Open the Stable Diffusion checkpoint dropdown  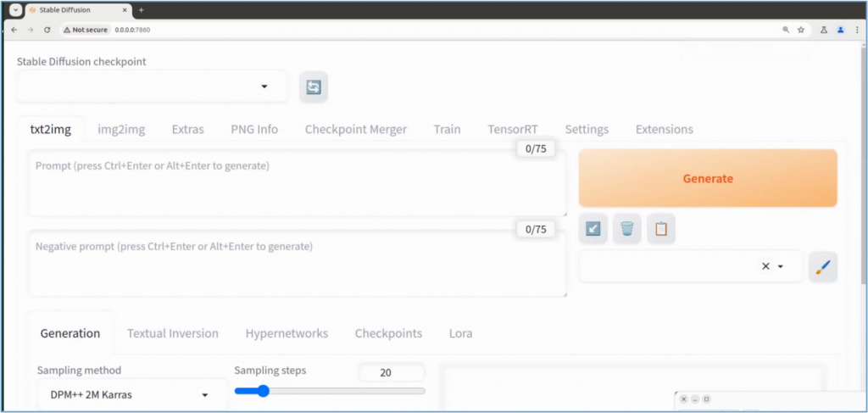tap(153, 87)
